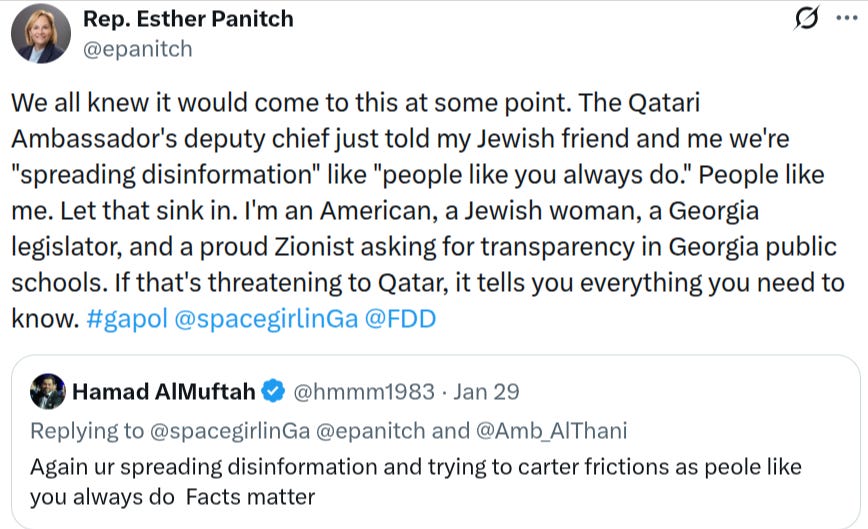Open Esther Panitch's profile avatar

pyautogui.click(x=41, y=33)
